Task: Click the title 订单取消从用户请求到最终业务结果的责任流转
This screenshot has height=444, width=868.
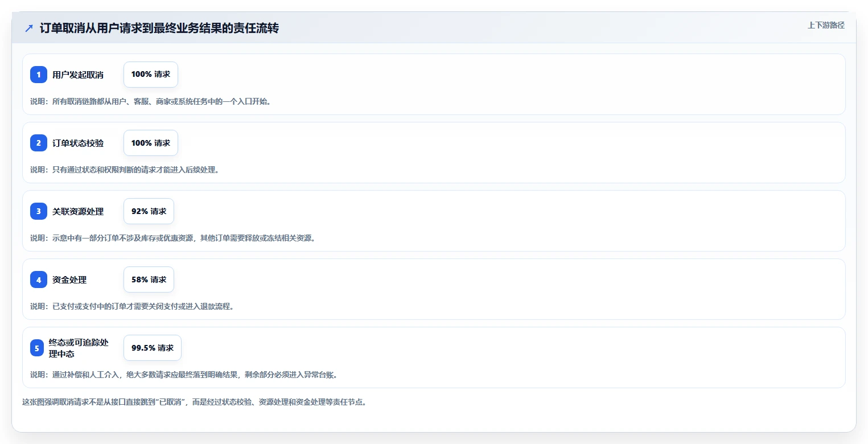Action: (x=159, y=28)
